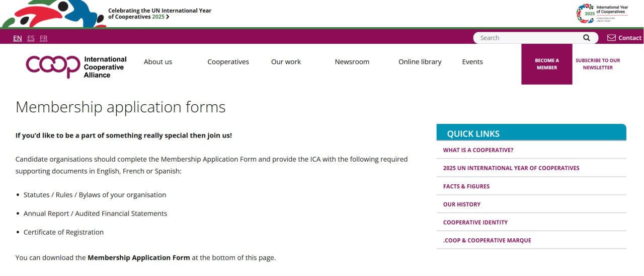Click the Become a Member button

coord(546,64)
